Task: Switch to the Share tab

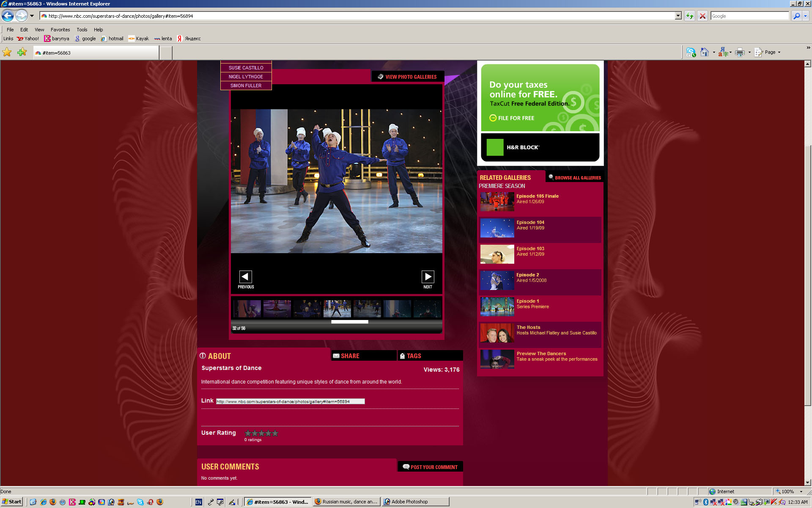Action: (x=350, y=356)
